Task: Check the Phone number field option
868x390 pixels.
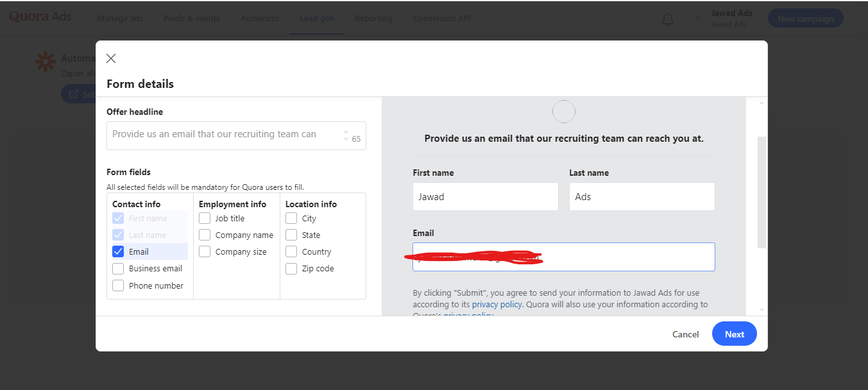Action: (x=118, y=286)
